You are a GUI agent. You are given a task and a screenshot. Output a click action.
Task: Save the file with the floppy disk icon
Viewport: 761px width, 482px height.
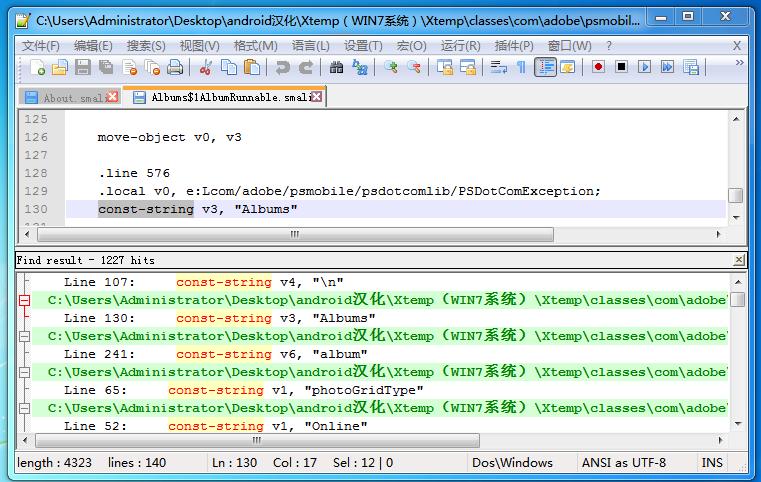click(83, 67)
